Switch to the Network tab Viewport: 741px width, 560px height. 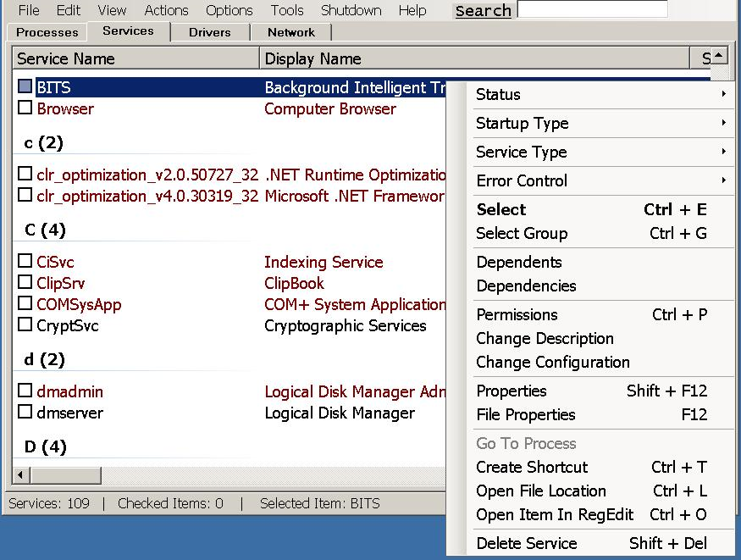point(291,32)
